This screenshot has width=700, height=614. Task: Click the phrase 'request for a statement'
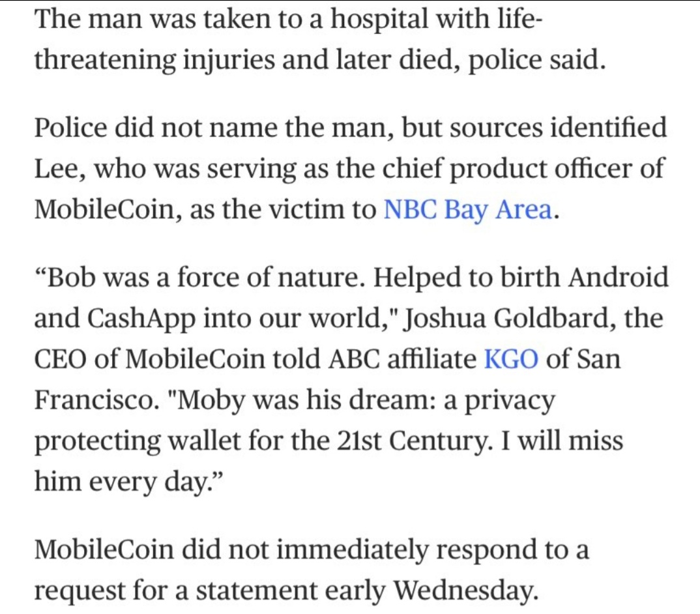176,590
